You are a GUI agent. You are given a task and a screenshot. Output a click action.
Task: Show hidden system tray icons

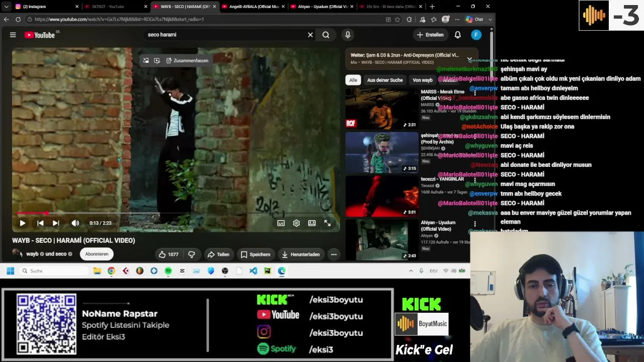pos(411,271)
